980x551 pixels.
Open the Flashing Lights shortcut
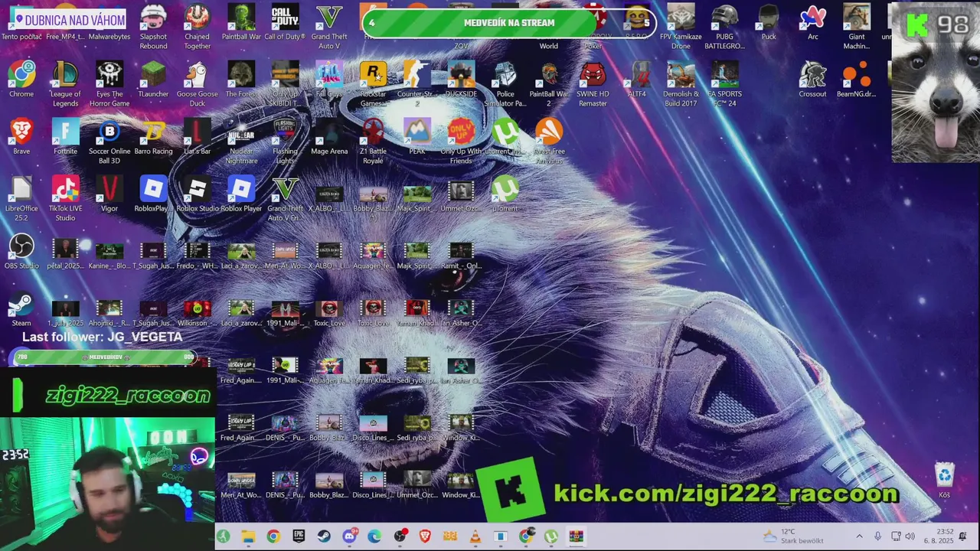coord(285,142)
